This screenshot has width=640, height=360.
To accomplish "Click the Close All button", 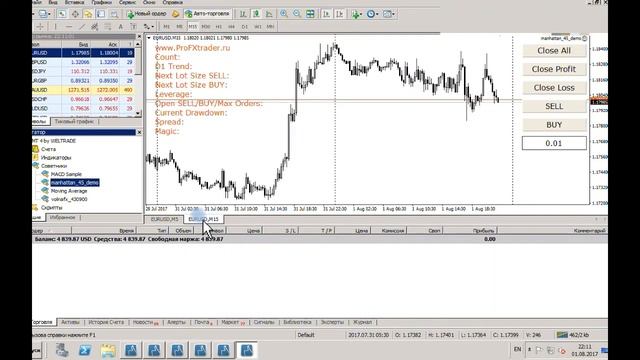I will [554, 51].
